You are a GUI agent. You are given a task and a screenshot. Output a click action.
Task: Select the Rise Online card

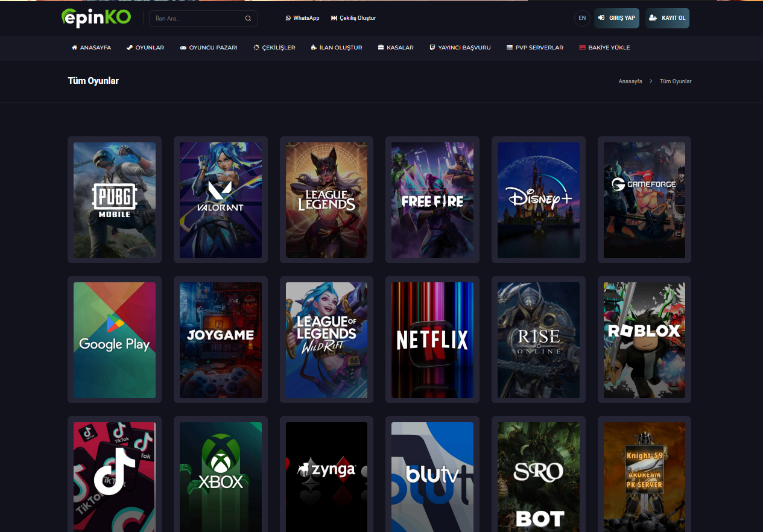tap(539, 340)
